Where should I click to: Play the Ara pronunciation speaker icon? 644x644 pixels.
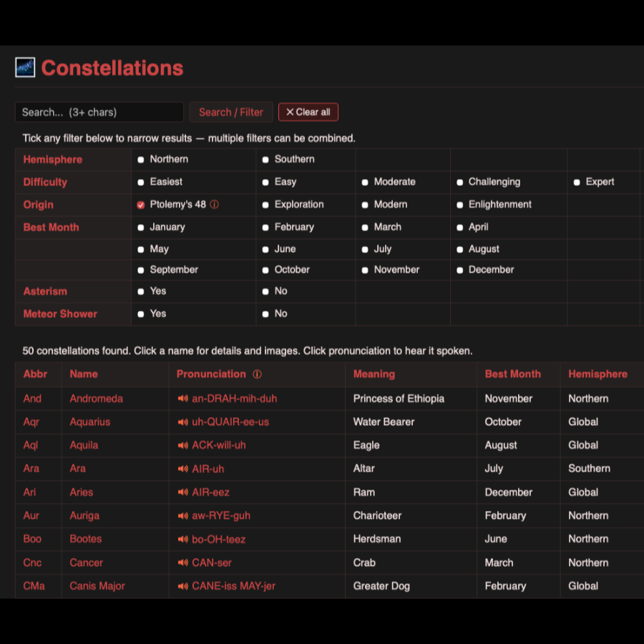click(183, 469)
